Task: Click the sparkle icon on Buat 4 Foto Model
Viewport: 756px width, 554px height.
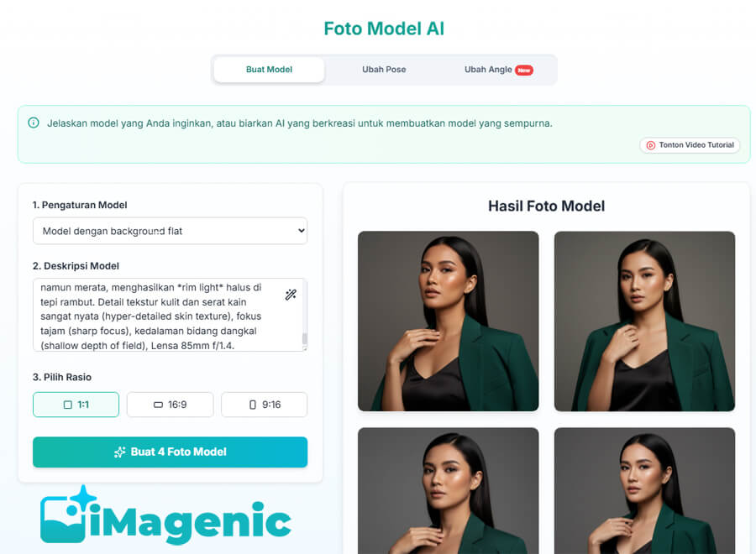Action: click(119, 452)
